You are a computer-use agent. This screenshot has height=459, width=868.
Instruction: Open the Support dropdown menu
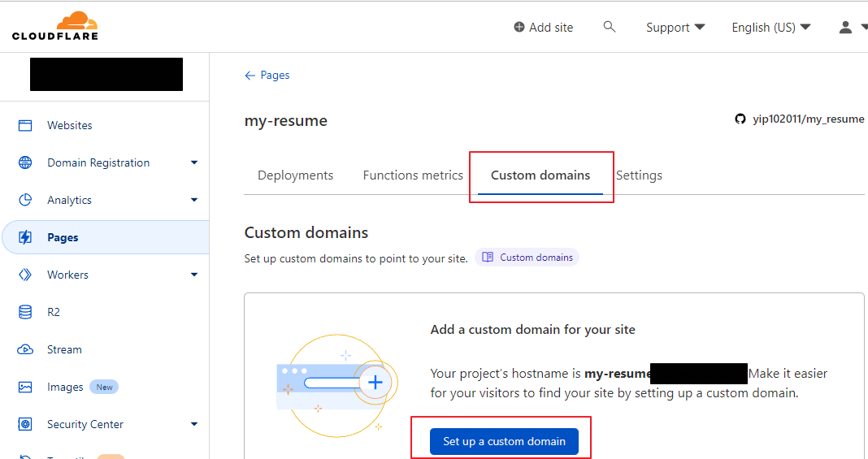(x=675, y=27)
